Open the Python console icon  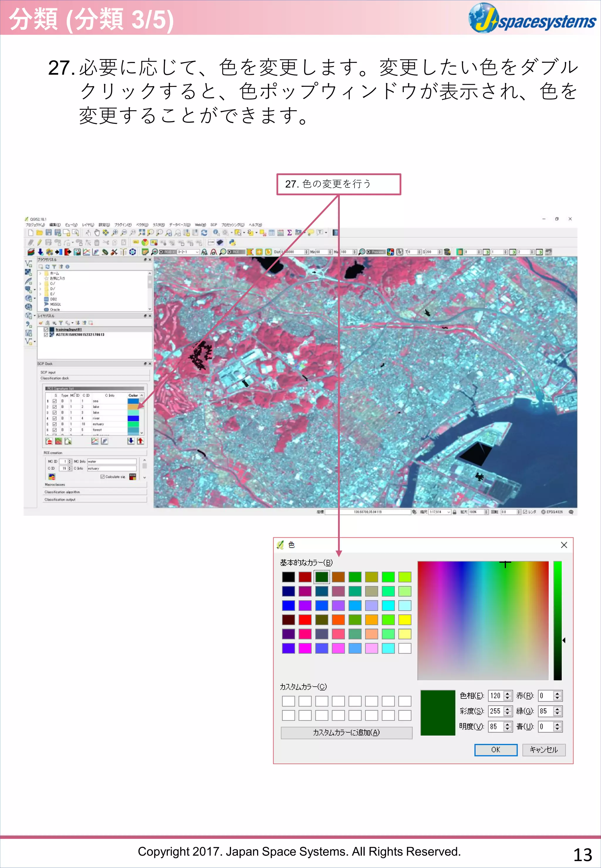coord(232,242)
